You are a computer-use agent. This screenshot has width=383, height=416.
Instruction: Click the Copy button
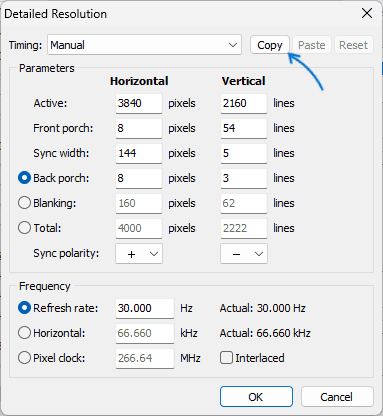270,45
